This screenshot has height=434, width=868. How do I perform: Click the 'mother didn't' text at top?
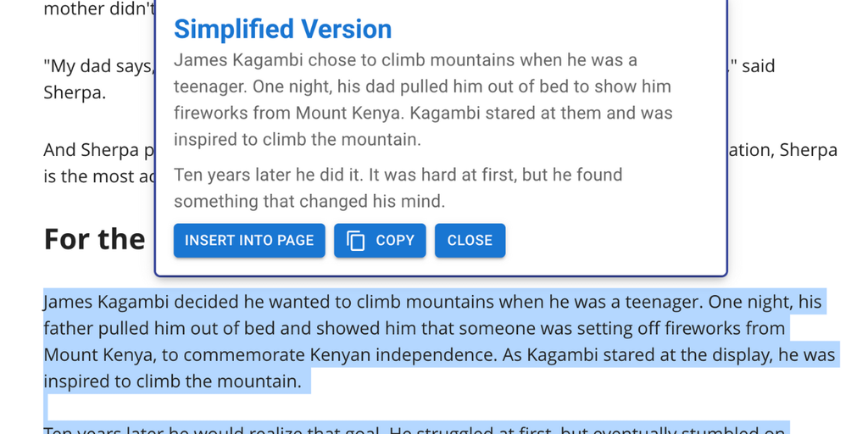click(x=97, y=10)
